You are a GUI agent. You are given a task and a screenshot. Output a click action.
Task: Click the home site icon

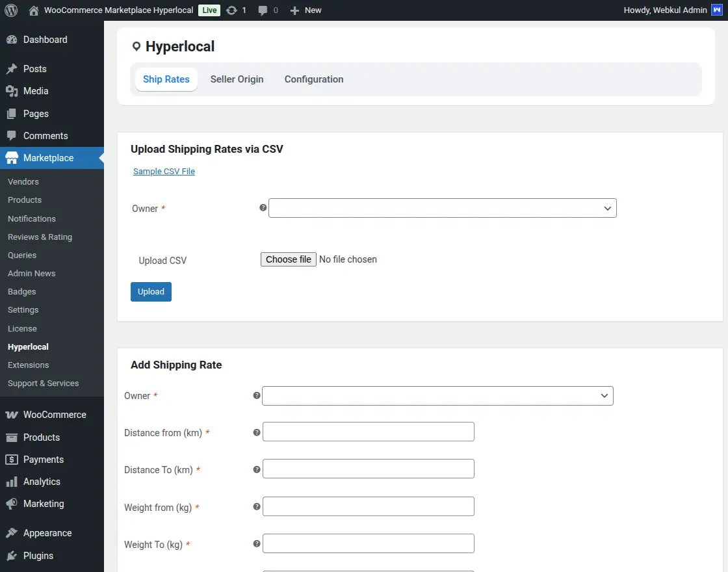click(x=33, y=10)
